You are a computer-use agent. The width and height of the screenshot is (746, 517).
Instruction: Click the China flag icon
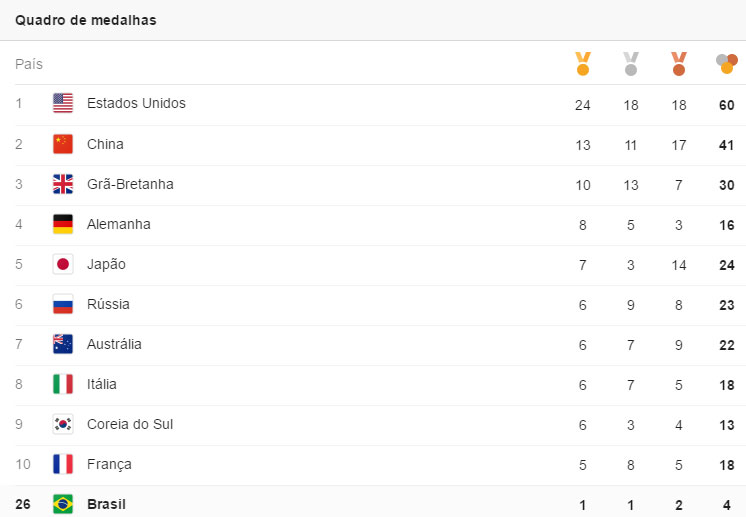[x=63, y=144]
